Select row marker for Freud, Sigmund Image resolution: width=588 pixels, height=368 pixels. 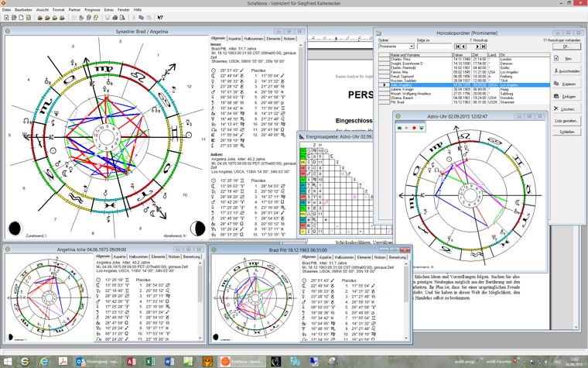385,76
